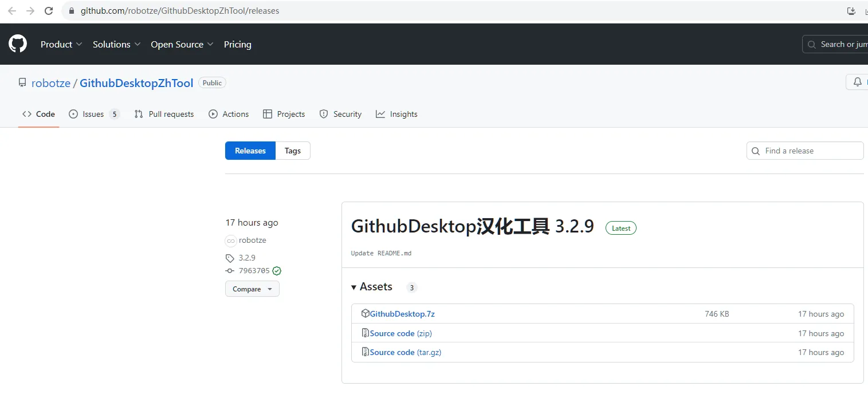Click the notifications bell button
The width and height of the screenshot is (868, 402).
(x=857, y=82)
